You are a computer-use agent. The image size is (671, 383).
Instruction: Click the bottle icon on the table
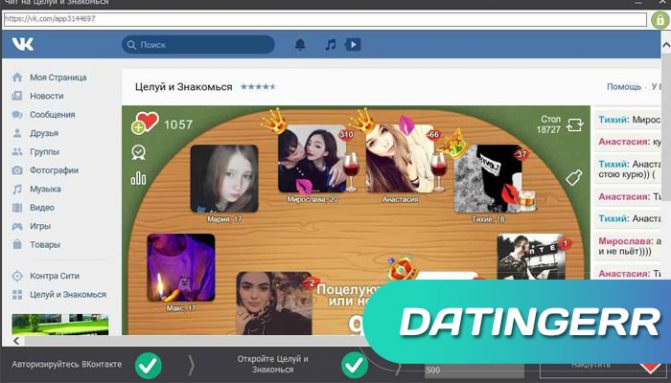tap(574, 178)
